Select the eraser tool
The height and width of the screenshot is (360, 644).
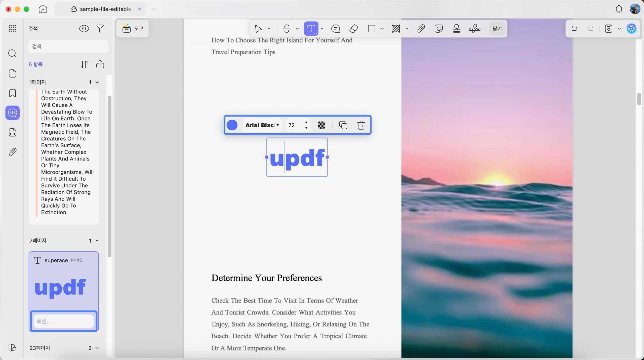click(x=353, y=29)
